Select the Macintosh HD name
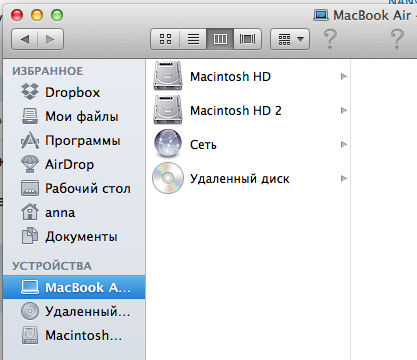Image resolution: width=417 pixels, height=360 pixels. click(x=230, y=77)
